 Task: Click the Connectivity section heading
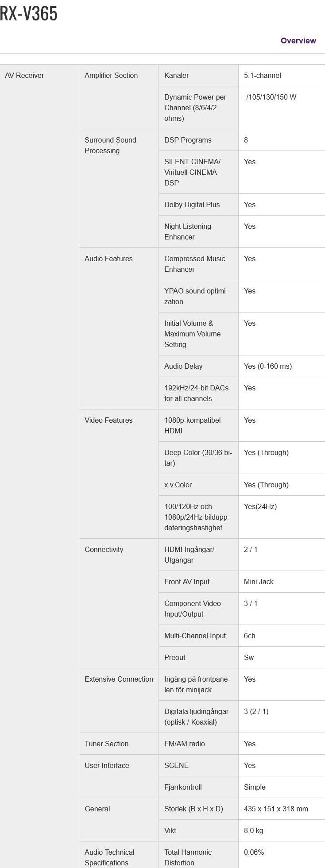104,549
